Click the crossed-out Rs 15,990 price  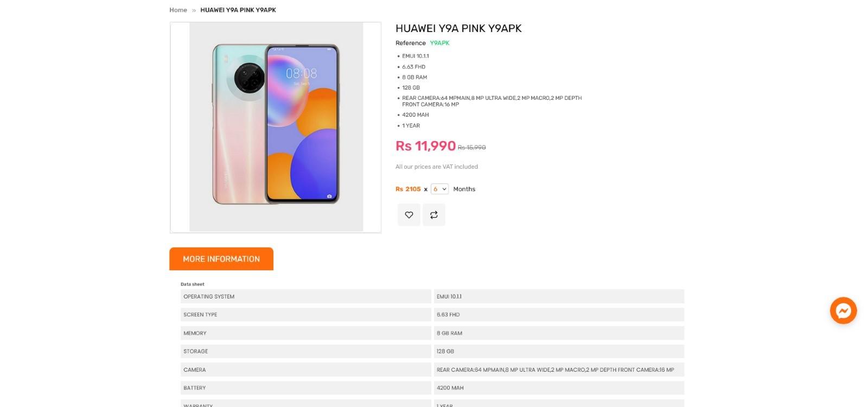tap(471, 148)
